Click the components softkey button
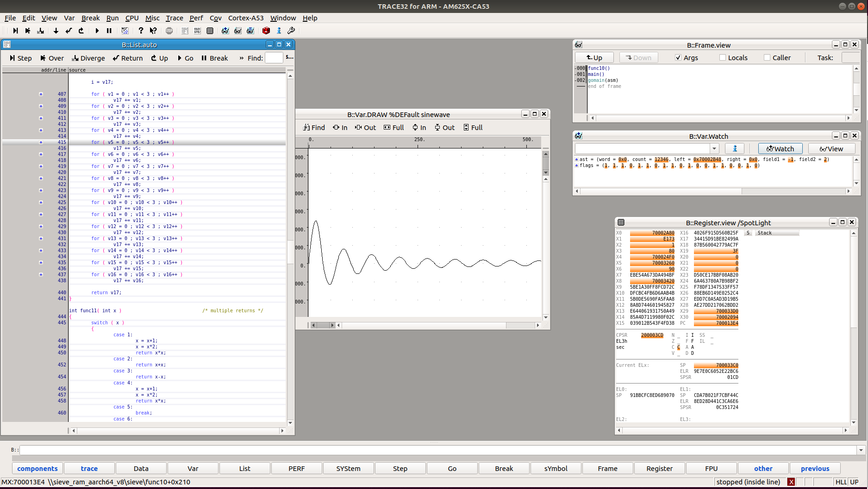868x489 pixels. coord(37,468)
